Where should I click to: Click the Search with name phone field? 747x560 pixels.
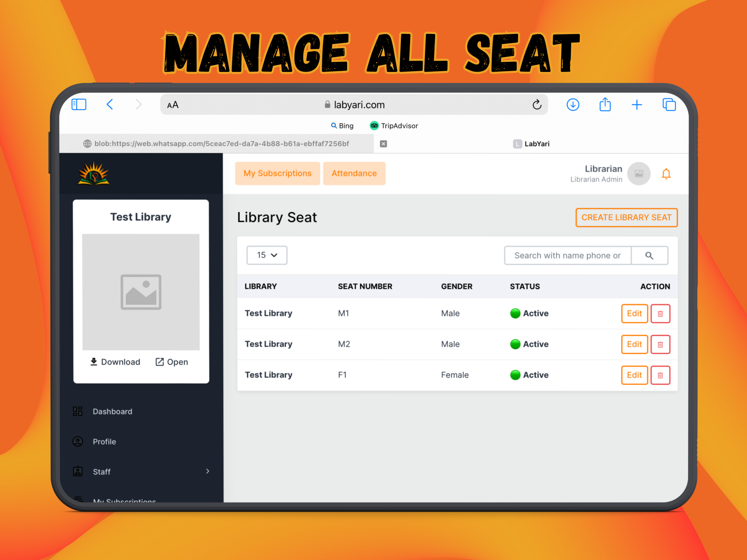[568, 256]
